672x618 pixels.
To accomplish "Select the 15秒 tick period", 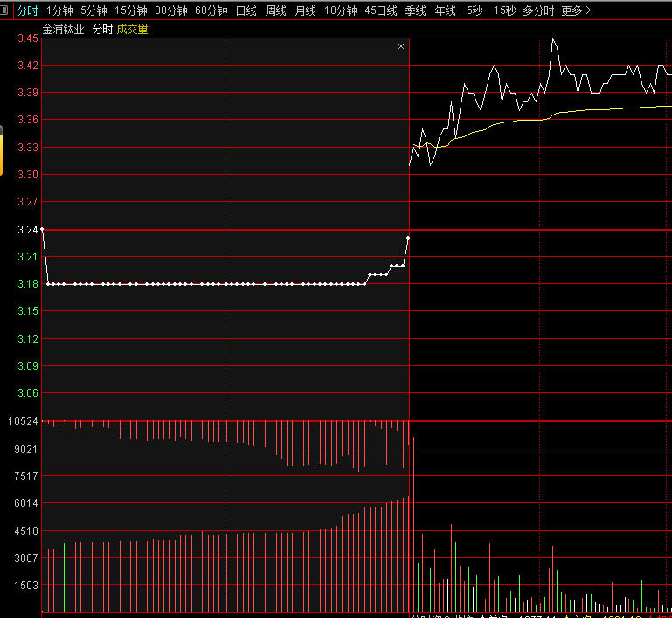I will pos(504,10).
